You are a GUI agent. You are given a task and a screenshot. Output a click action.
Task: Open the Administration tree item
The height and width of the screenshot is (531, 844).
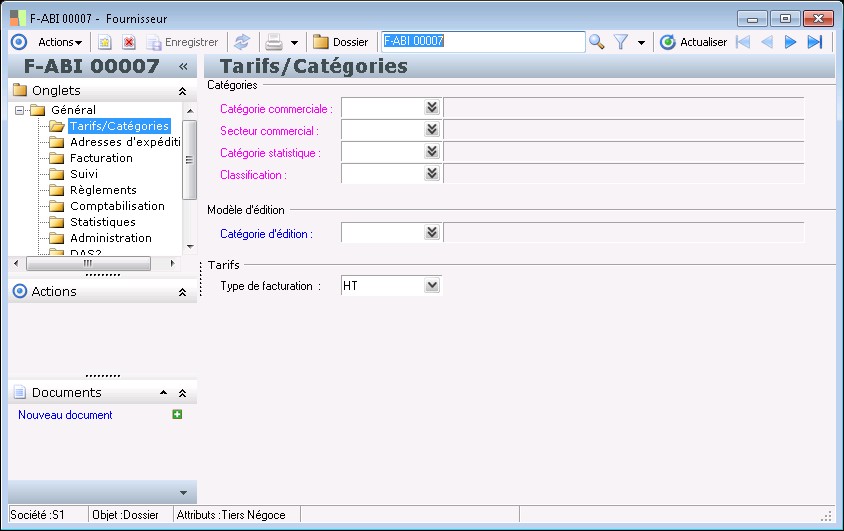click(111, 238)
